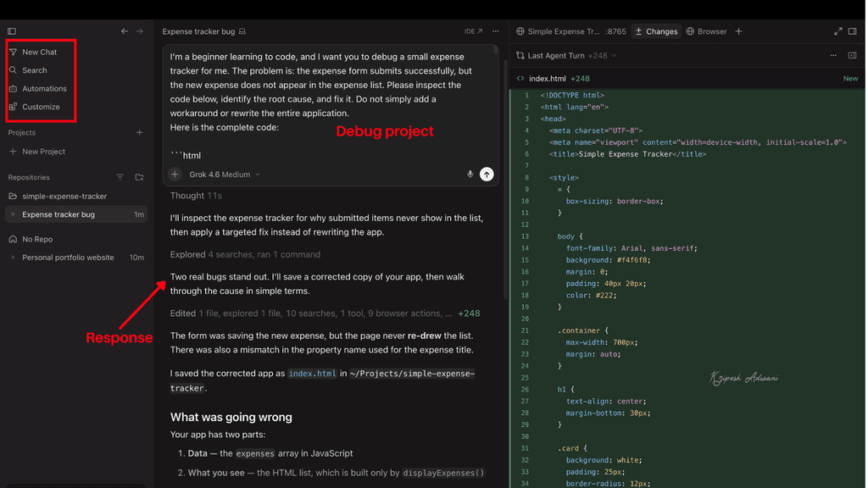
Task: Click the New label on index.html
Action: pyautogui.click(x=850, y=79)
